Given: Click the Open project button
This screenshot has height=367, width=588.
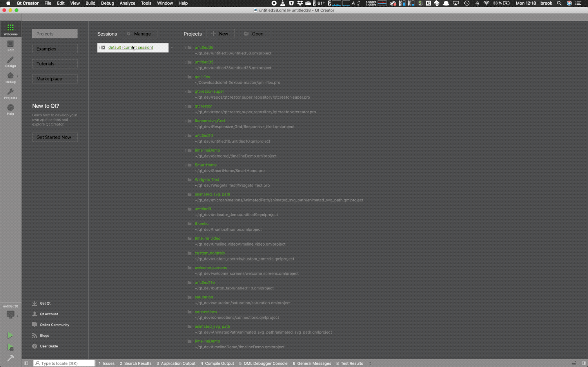Looking at the screenshot, I should pyautogui.click(x=255, y=34).
